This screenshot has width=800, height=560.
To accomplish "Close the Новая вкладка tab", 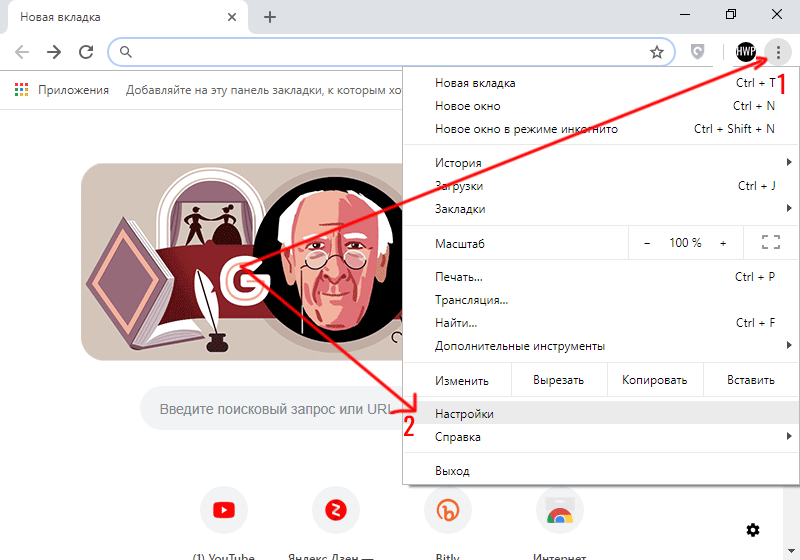I will click(x=232, y=17).
